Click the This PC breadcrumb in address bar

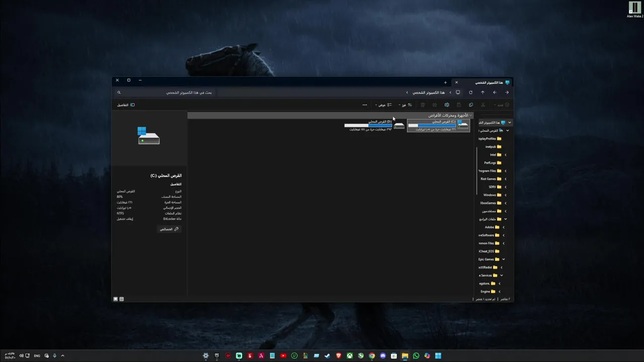[429, 93]
